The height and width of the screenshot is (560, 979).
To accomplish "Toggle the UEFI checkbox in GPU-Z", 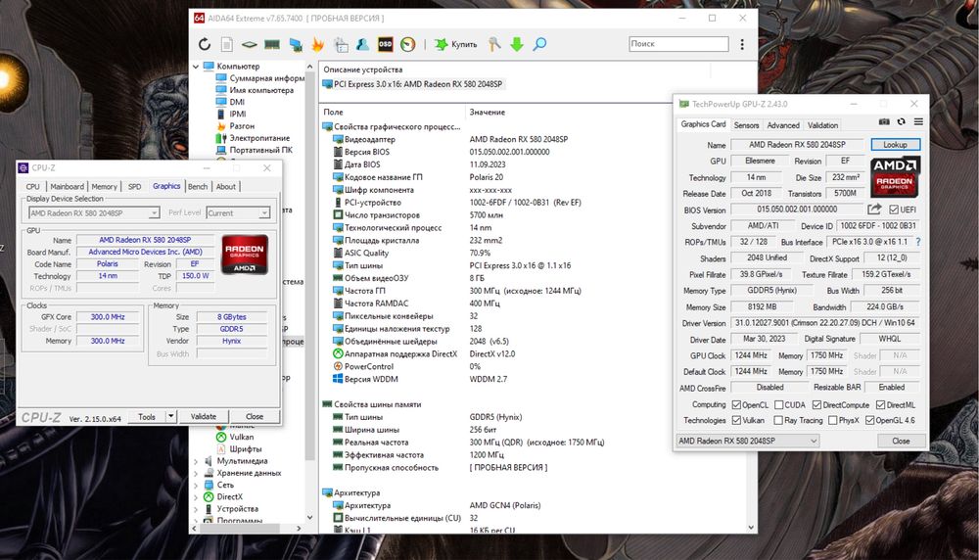I will pyautogui.click(x=894, y=210).
